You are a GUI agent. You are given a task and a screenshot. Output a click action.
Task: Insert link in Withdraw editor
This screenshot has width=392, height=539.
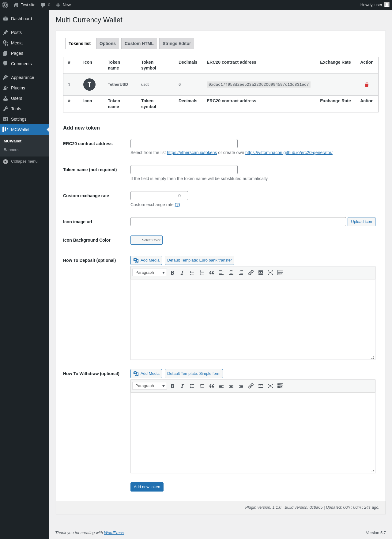251,386
